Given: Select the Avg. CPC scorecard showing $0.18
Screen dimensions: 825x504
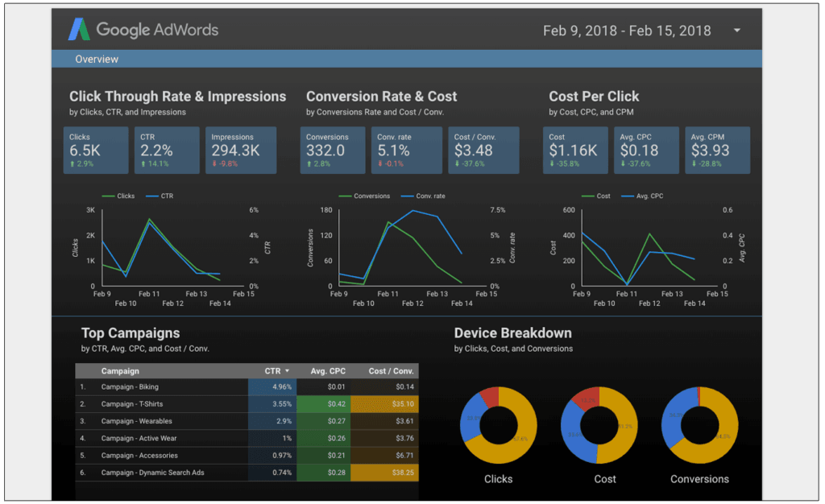Looking at the screenshot, I should point(647,151).
